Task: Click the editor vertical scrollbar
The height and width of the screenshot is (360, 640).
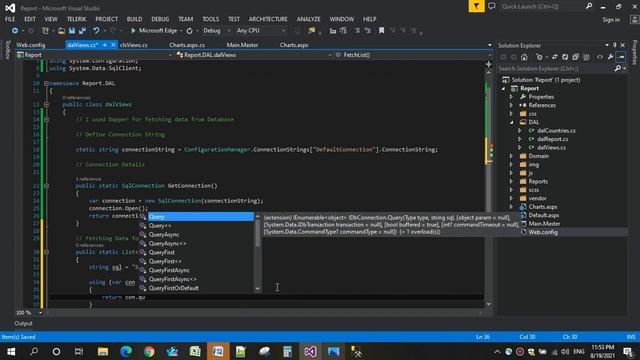Action: point(488,188)
